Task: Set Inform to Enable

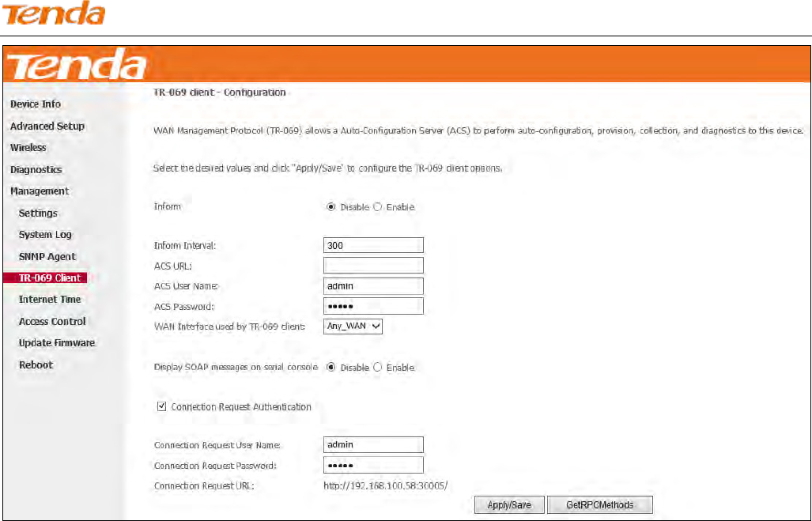Action: pyautogui.click(x=377, y=206)
